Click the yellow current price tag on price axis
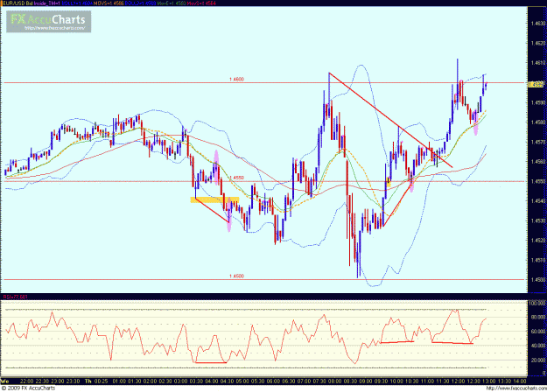Viewport: 547px width, 392px height. click(536, 84)
